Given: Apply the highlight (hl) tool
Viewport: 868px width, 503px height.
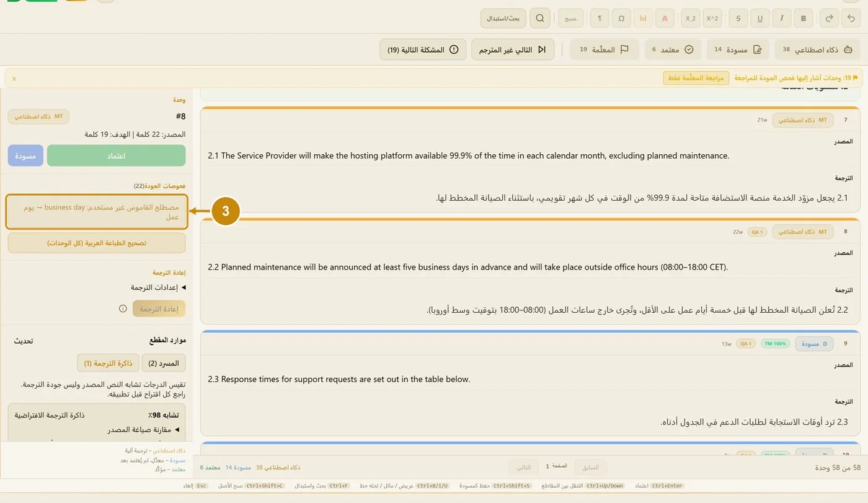Looking at the screenshot, I should point(643,19).
